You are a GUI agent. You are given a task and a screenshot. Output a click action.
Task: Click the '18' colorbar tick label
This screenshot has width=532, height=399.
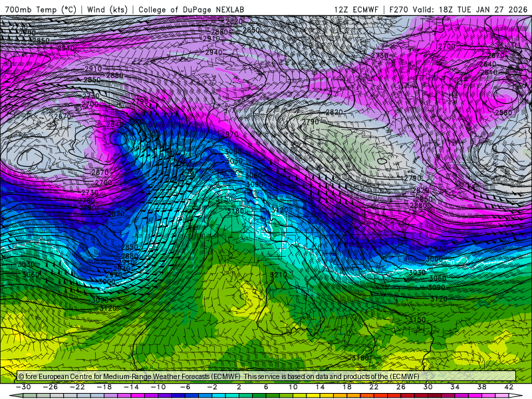347,387
